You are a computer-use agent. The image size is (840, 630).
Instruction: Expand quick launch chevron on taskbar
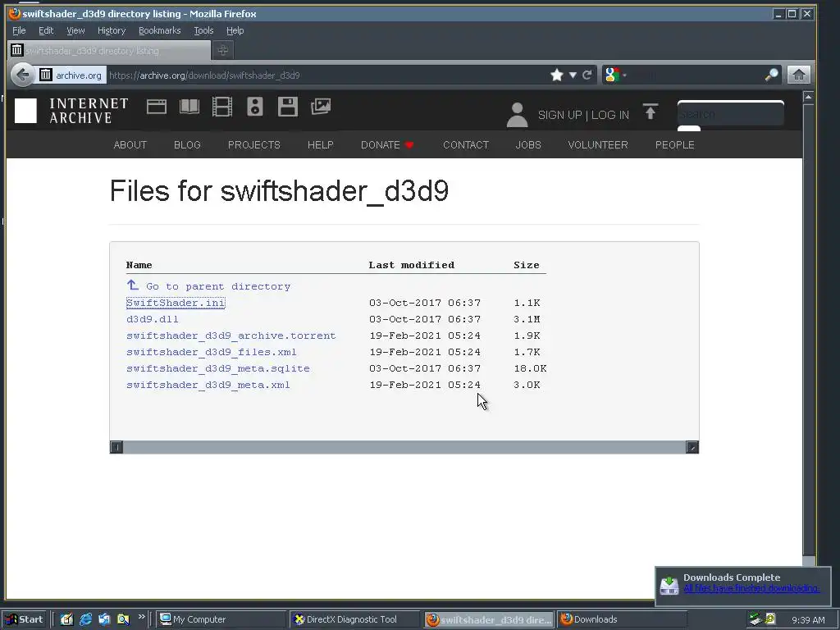141,617
